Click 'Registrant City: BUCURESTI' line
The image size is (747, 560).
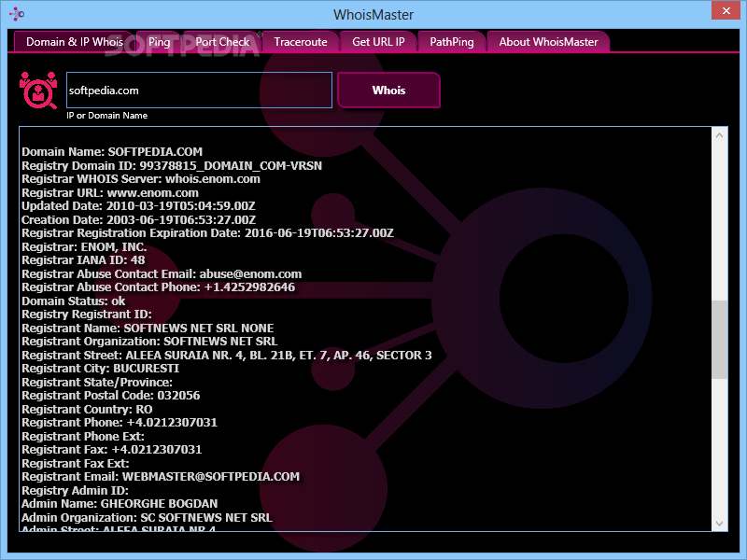[x=101, y=369]
